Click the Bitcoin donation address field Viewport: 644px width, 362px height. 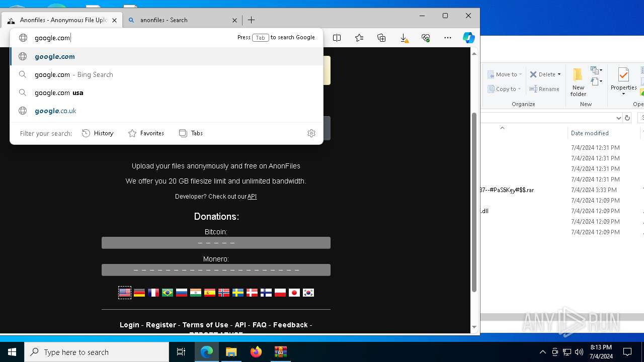(x=216, y=243)
